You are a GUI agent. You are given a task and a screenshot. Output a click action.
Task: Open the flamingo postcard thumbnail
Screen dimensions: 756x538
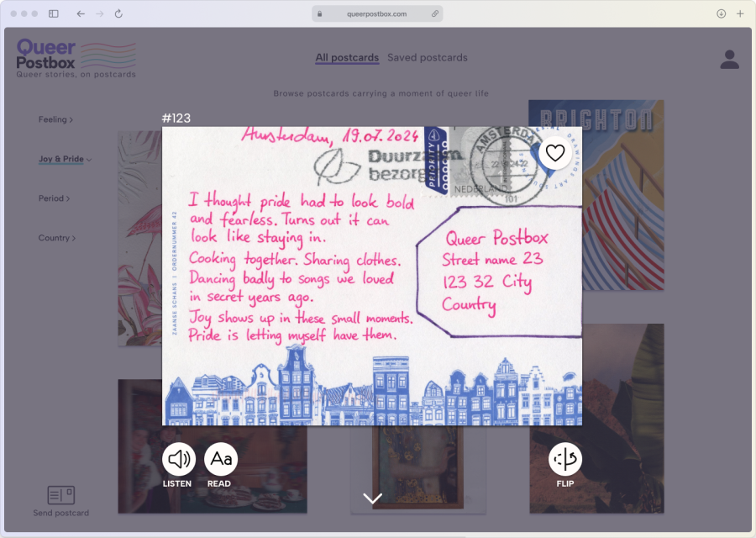pyautogui.click(x=139, y=239)
